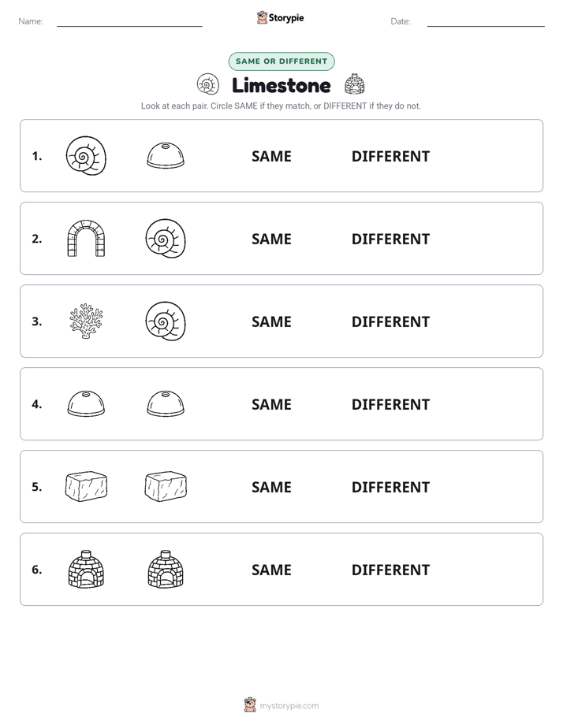Click the igloo icon right of Limestone title
The image size is (563, 728).
pyautogui.click(x=354, y=84)
